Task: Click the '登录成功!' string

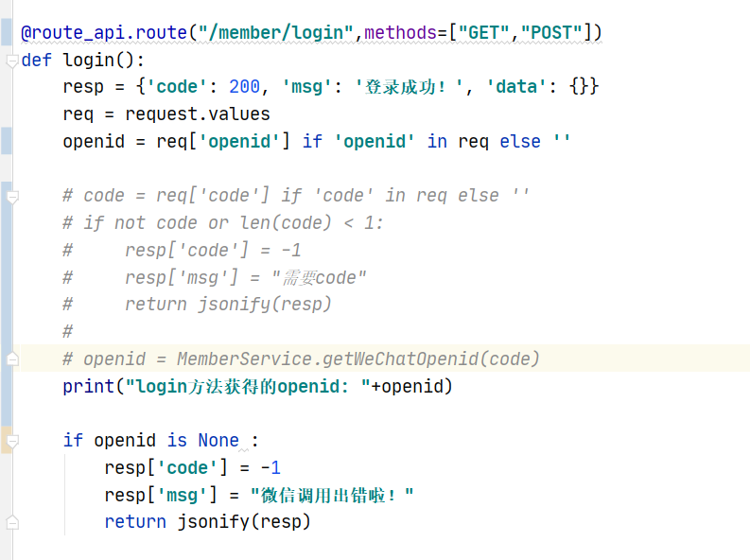Action: (409, 87)
